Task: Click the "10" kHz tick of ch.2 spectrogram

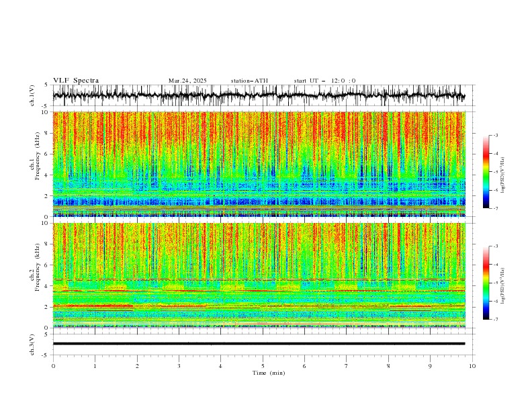Action: [x=44, y=223]
